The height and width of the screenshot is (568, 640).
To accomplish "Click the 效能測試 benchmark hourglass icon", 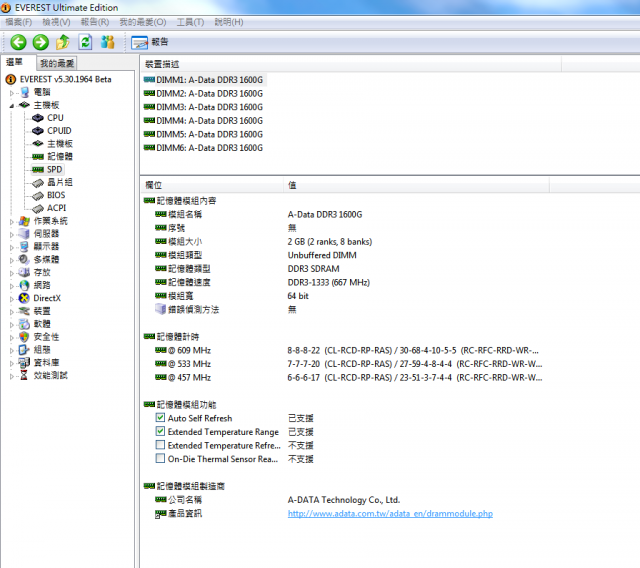I will 24,375.
